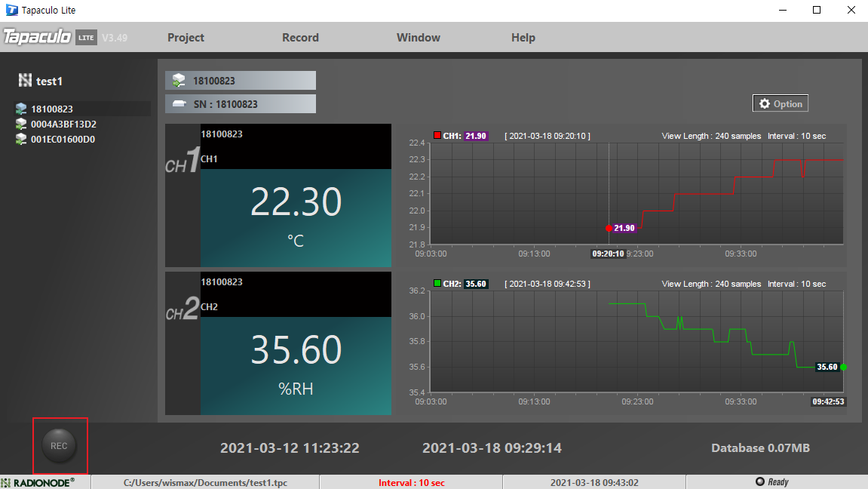Open the Window menu
The width and height of the screenshot is (868, 489).
tap(419, 38)
